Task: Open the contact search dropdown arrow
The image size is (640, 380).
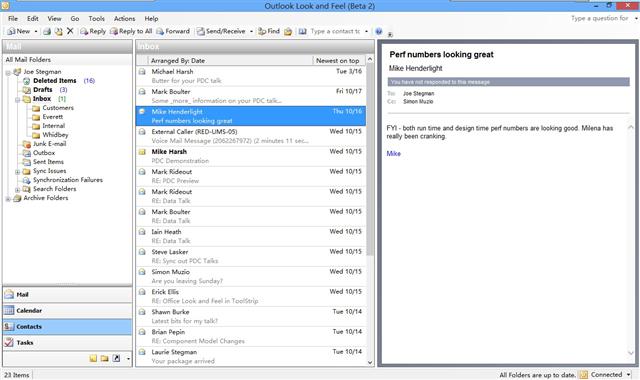Action: [366, 31]
